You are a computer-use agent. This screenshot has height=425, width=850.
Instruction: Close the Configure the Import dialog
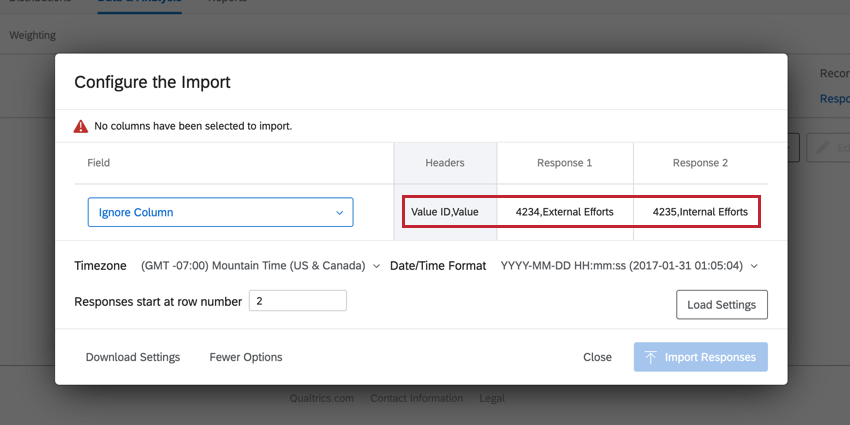(x=598, y=357)
